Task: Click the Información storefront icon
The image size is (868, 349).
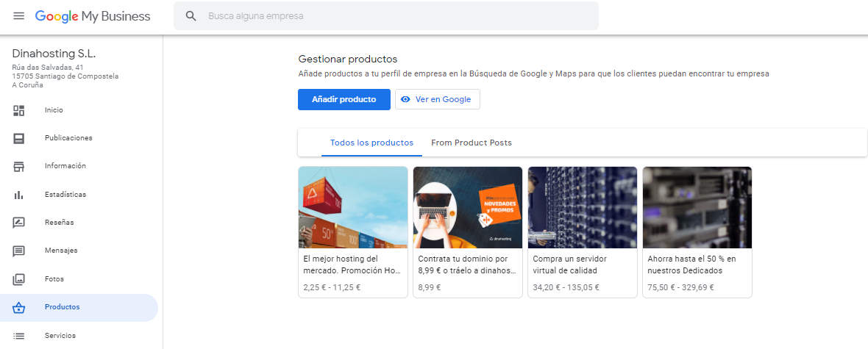Action: 19,167
